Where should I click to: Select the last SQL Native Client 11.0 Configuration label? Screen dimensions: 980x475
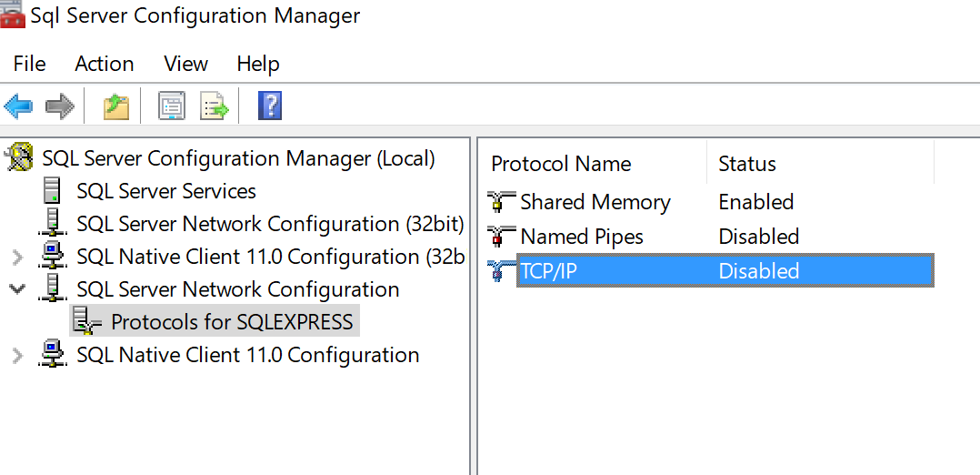coord(247,355)
